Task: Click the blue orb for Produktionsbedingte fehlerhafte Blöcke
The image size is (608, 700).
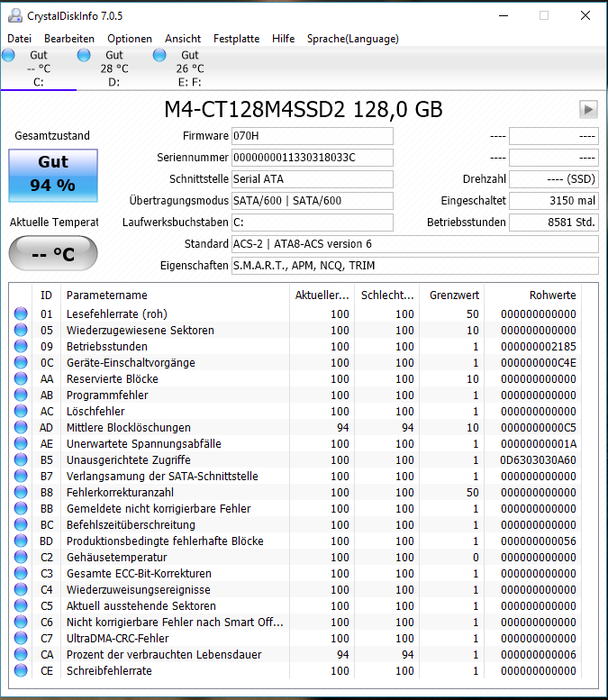Action: (x=21, y=541)
